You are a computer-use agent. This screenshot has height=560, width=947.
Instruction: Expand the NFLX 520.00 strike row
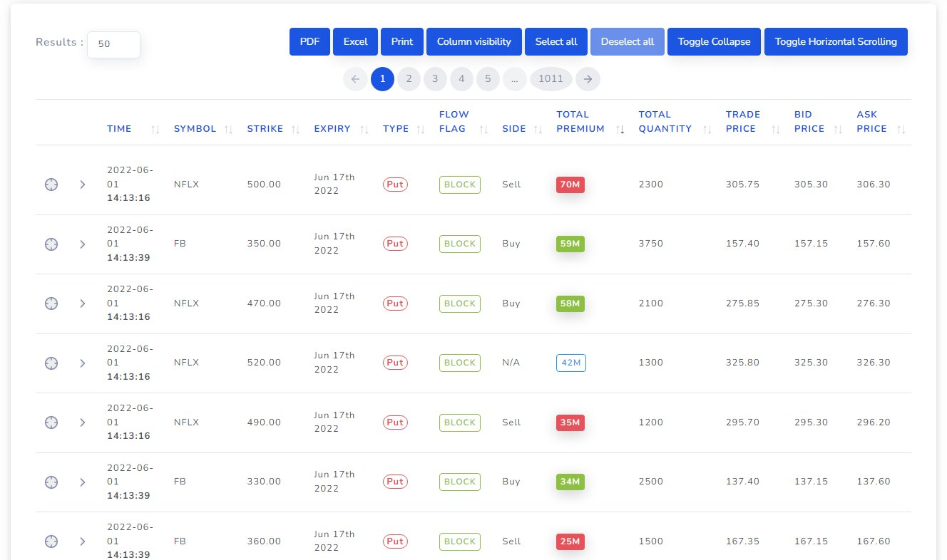click(x=82, y=363)
